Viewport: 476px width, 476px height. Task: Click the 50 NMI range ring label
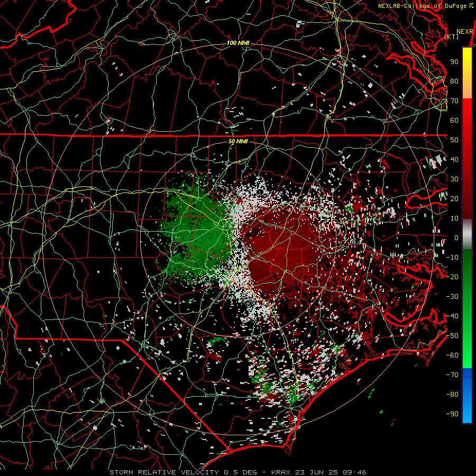click(238, 141)
